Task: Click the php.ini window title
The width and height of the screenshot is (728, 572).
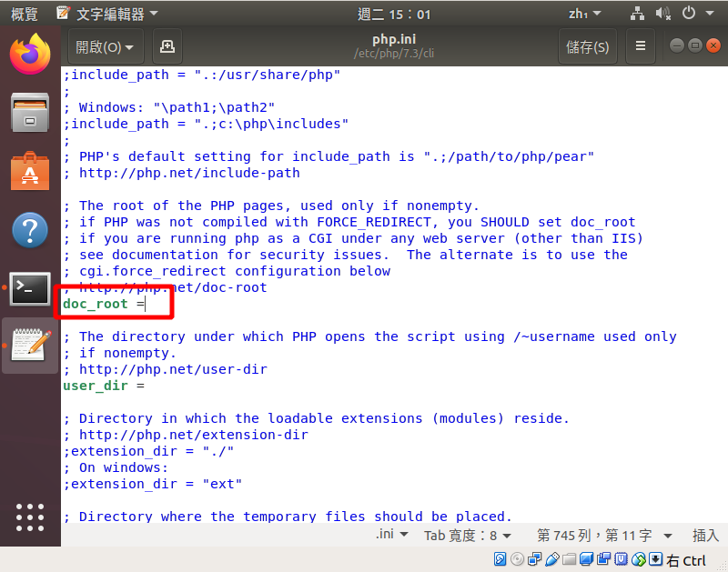Action: (x=394, y=39)
